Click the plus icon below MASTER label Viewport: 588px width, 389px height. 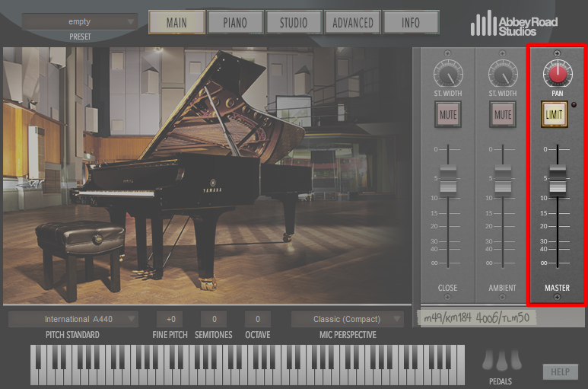point(557,297)
